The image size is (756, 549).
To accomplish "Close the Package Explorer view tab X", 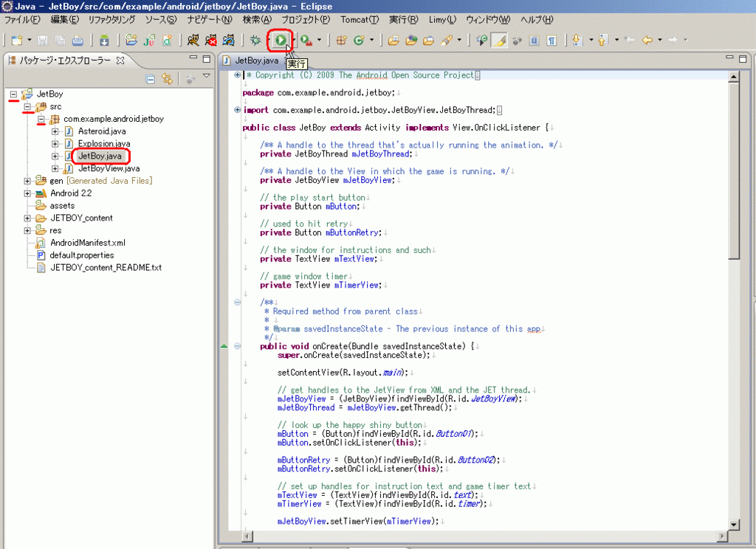I will (120, 61).
